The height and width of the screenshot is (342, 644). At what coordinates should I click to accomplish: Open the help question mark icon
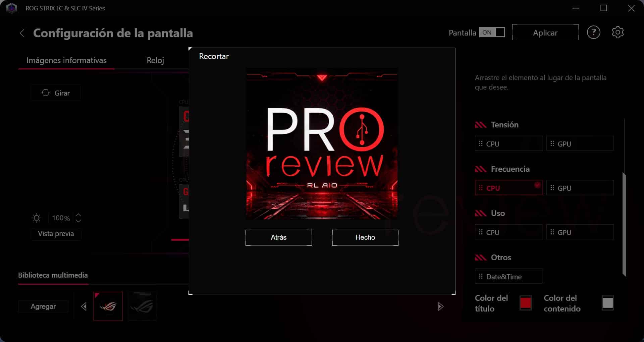pyautogui.click(x=593, y=33)
